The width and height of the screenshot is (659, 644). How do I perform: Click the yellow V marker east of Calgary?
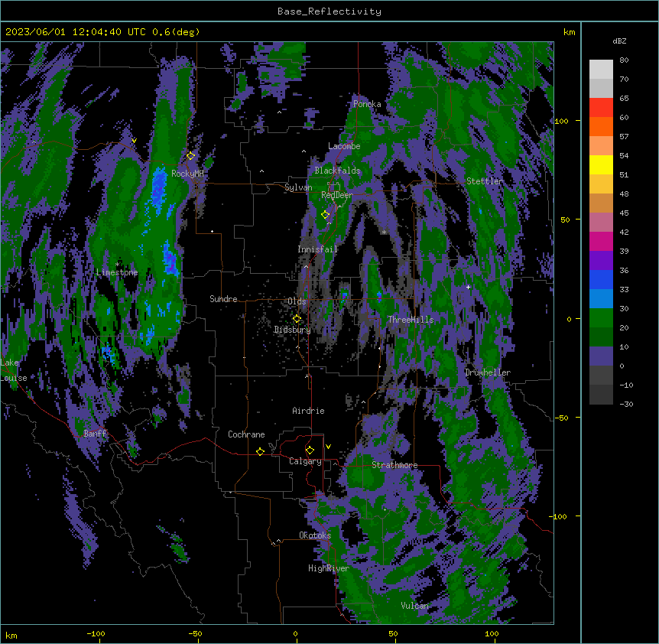(x=328, y=447)
